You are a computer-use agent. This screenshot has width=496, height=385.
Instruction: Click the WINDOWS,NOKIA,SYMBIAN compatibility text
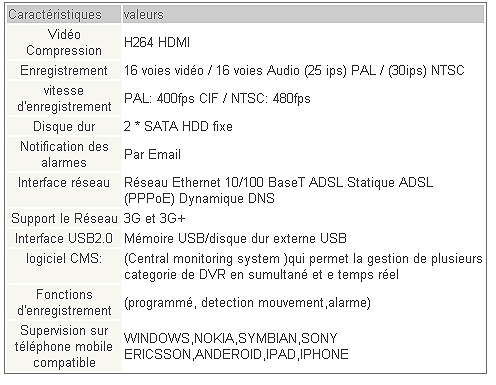coord(212,338)
